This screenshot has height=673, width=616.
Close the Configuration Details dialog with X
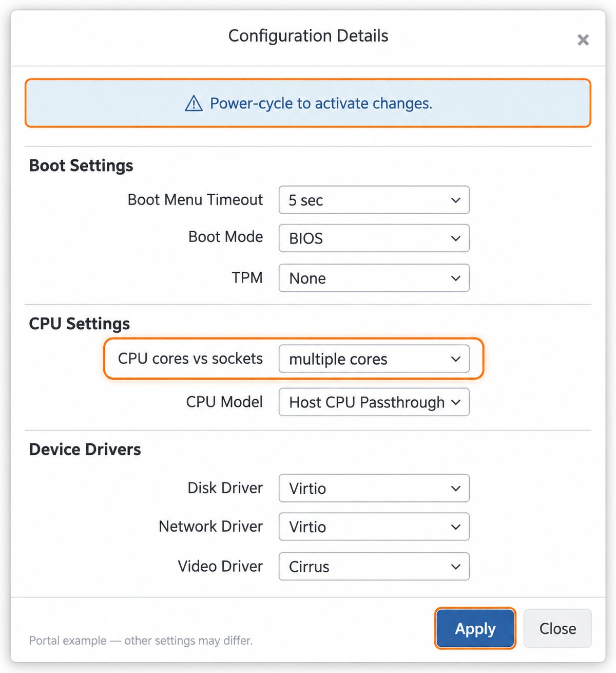(x=583, y=40)
